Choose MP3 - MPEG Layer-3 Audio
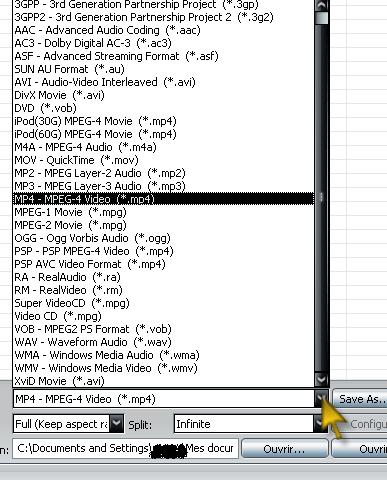 point(163,186)
